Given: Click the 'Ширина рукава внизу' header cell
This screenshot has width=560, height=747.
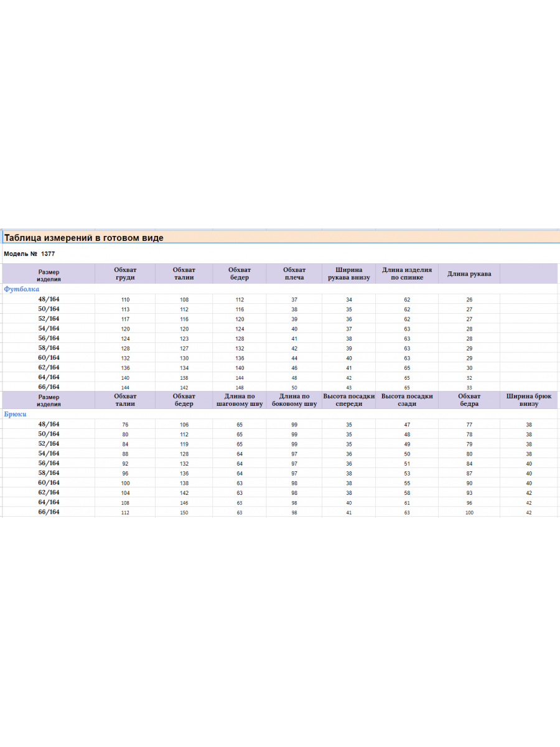Looking at the screenshot, I should pos(349,273).
